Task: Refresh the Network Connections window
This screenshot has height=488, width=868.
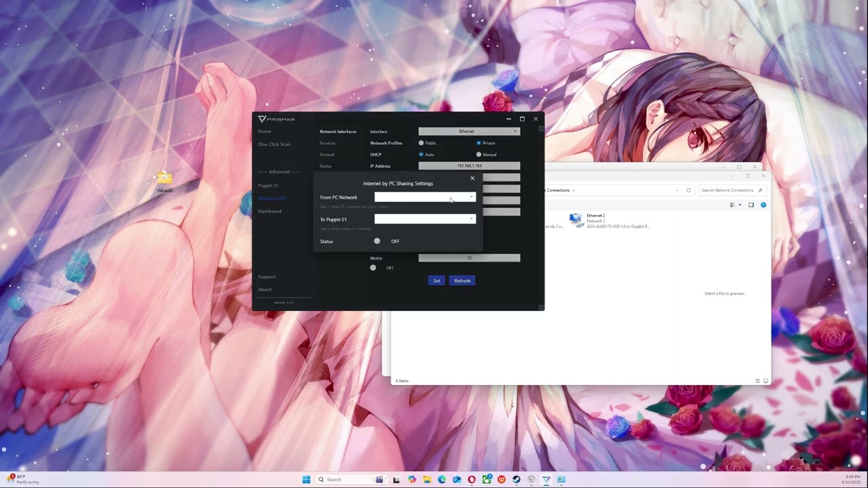Action: (x=688, y=190)
